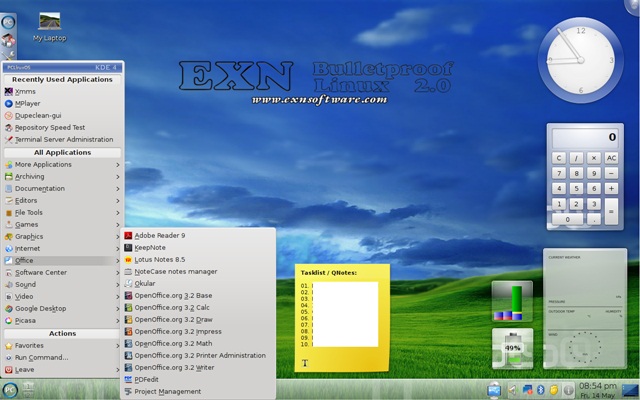Viewport: 640px width, 400px height.
Task: Open Dupeclean-gui from the menu
Action: coord(62,116)
